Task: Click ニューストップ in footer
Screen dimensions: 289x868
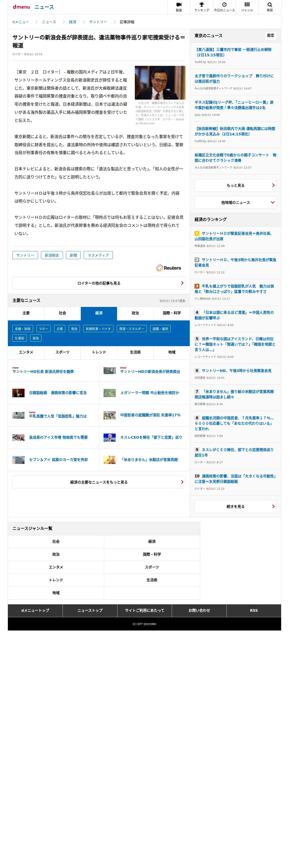Action: (90, 610)
